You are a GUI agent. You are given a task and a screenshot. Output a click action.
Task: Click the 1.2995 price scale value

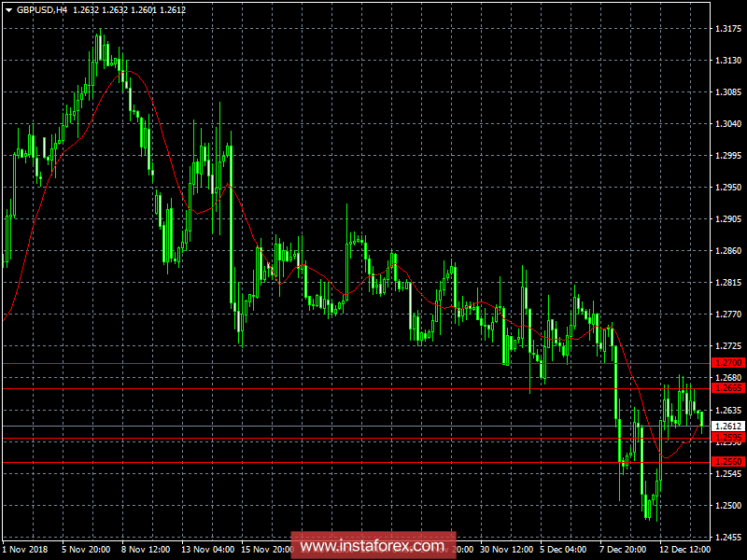pyautogui.click(x=728, y=156)
